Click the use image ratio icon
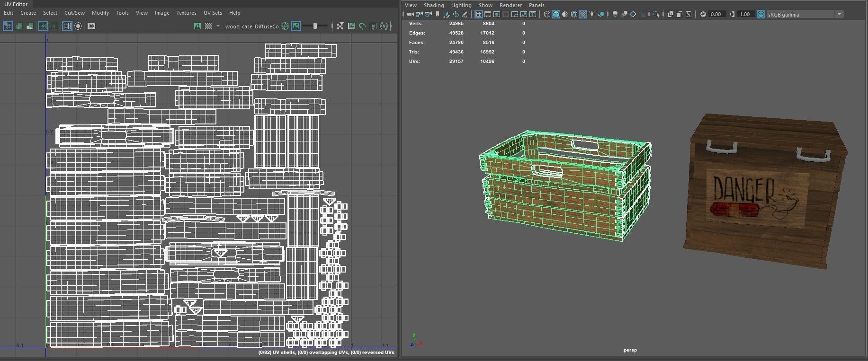 pyautogui.click(x=351, y=26)
